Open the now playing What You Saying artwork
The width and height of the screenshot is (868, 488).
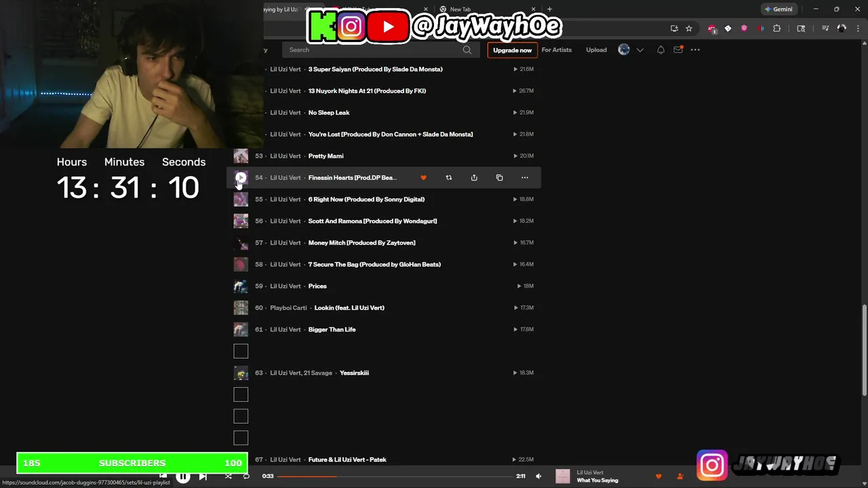563,476
